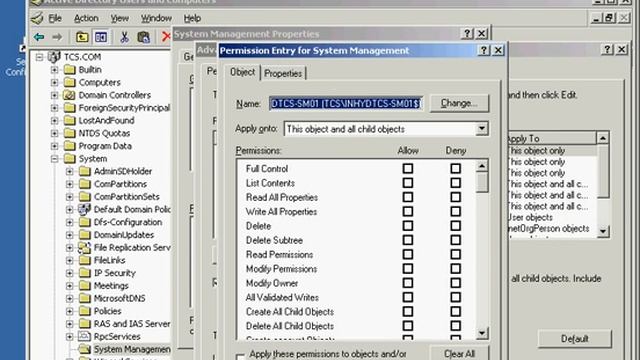This screenshot has width=640, height=360.
Task: Expand the Domain Controllers node
Action: (x=54, y=95)
